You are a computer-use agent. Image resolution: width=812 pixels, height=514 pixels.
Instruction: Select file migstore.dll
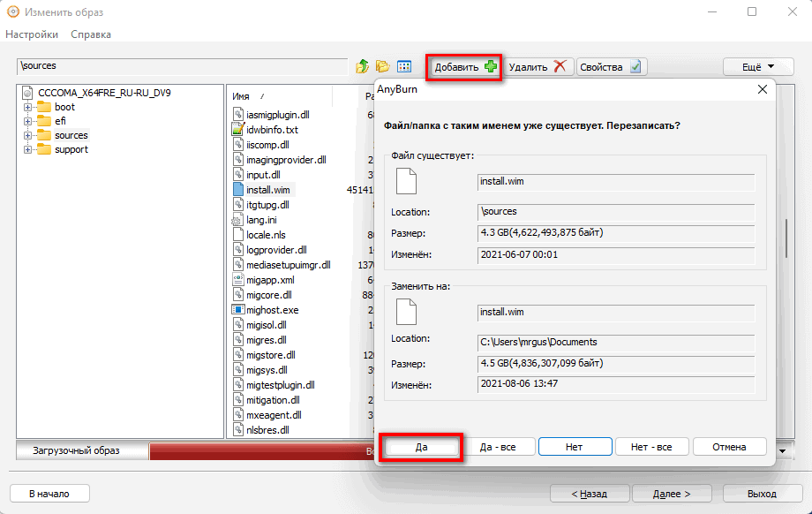pyautogui.click(x=271, y=355)
